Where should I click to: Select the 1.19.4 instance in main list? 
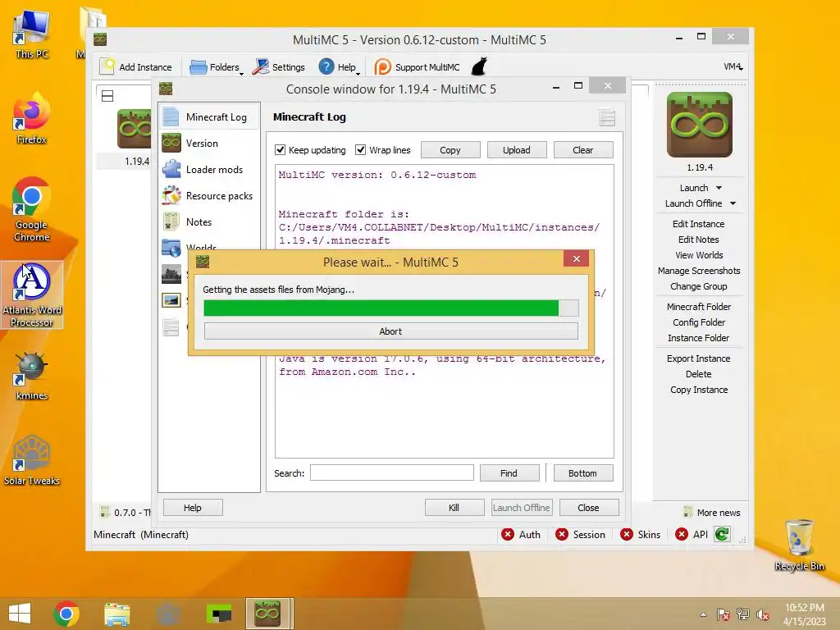(134, 138)
